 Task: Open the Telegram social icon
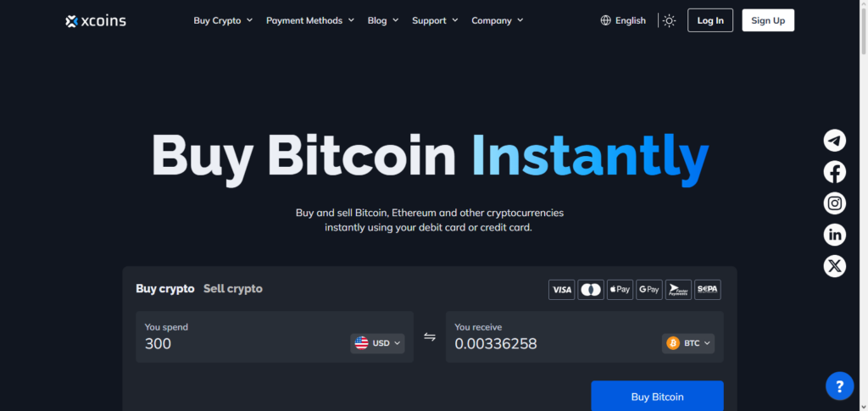[x=834, y=141]
